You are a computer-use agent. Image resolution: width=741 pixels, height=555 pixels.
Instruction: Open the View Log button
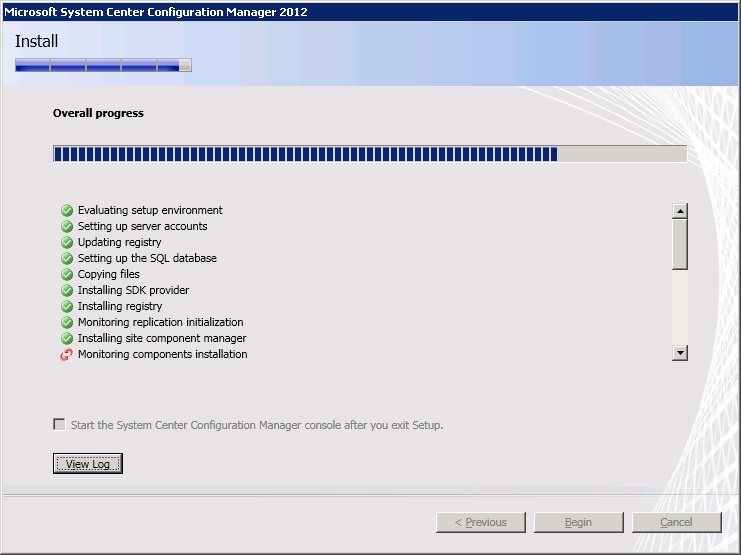88,463
